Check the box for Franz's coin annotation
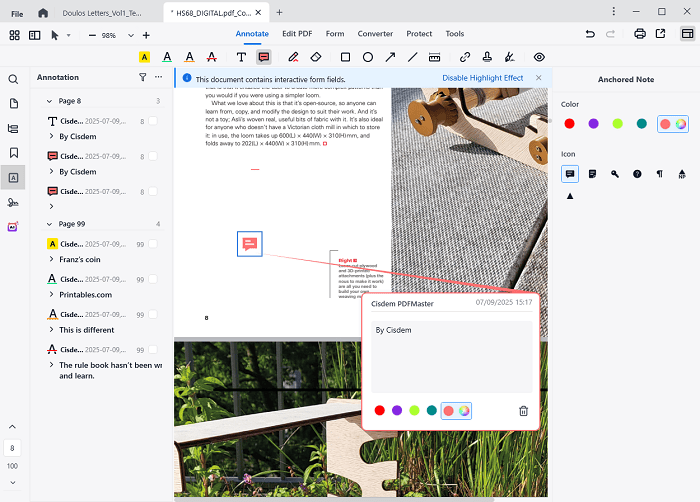This screenshot has height=502, width=700. point(153,244)
